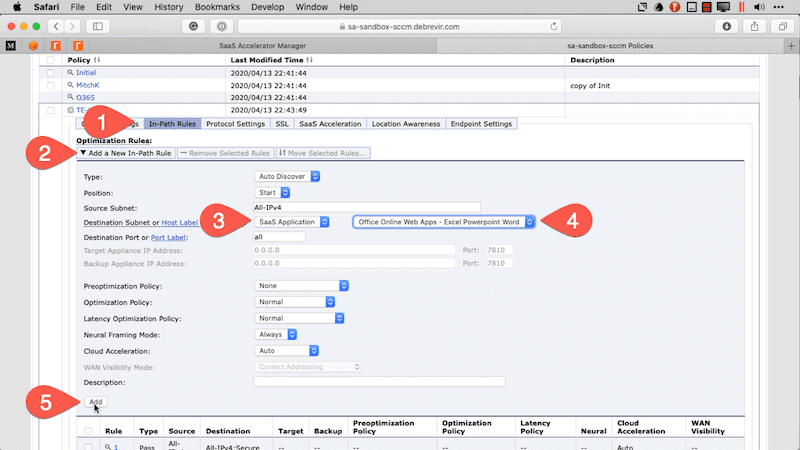Image resolution: width=800 pixels, height=450 pixels.
Task: Open the Develop menu
Action: click(x=268, y=7)
